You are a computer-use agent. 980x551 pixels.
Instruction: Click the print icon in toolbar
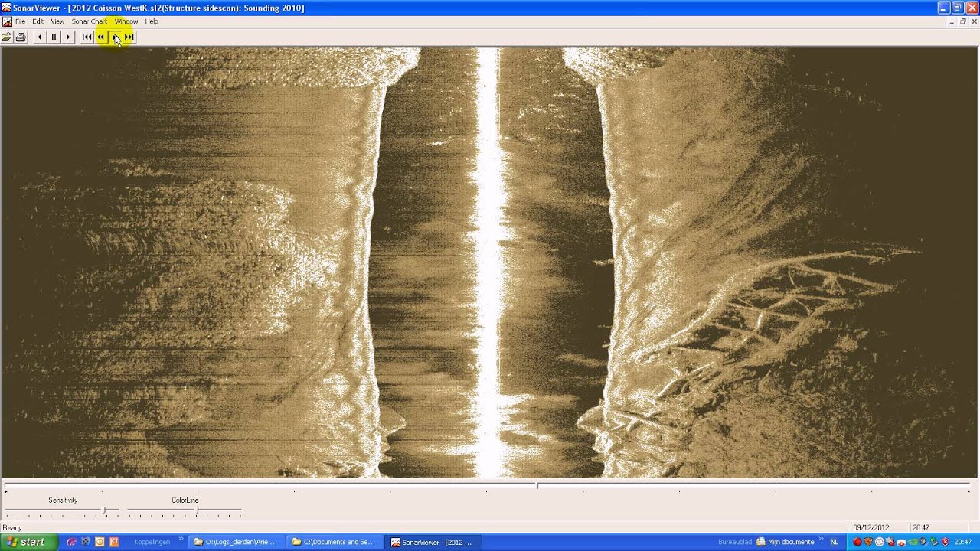pyautogui.click(x=21, y=37)
